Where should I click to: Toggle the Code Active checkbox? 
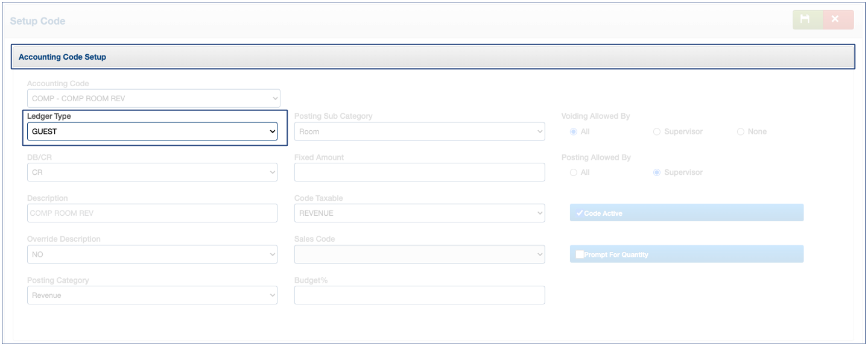[580, 213]
